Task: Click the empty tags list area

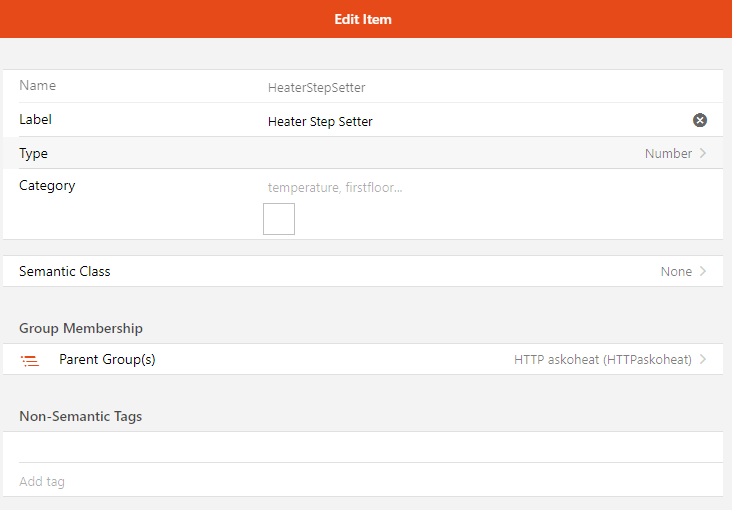Action: click(x=363, y=447)
